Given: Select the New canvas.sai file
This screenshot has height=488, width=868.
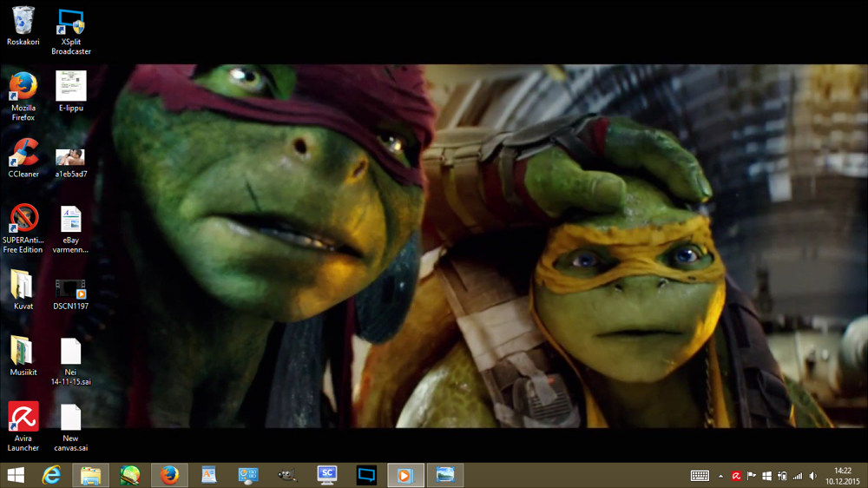Looking at the screenshot, I should [71, 427].
